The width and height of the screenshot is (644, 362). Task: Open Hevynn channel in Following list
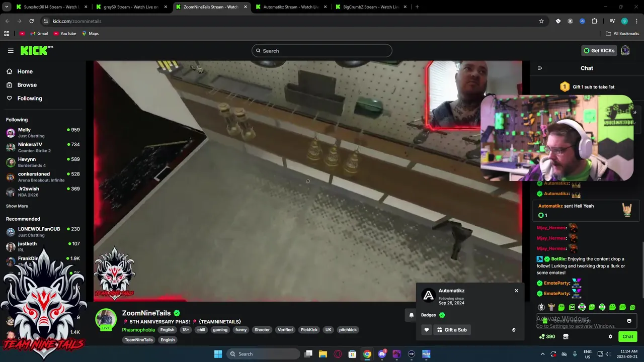43,162
